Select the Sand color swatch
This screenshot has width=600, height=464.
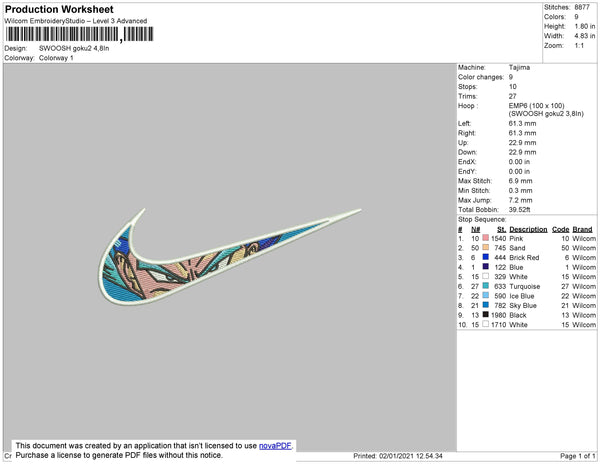coord(486,247)
